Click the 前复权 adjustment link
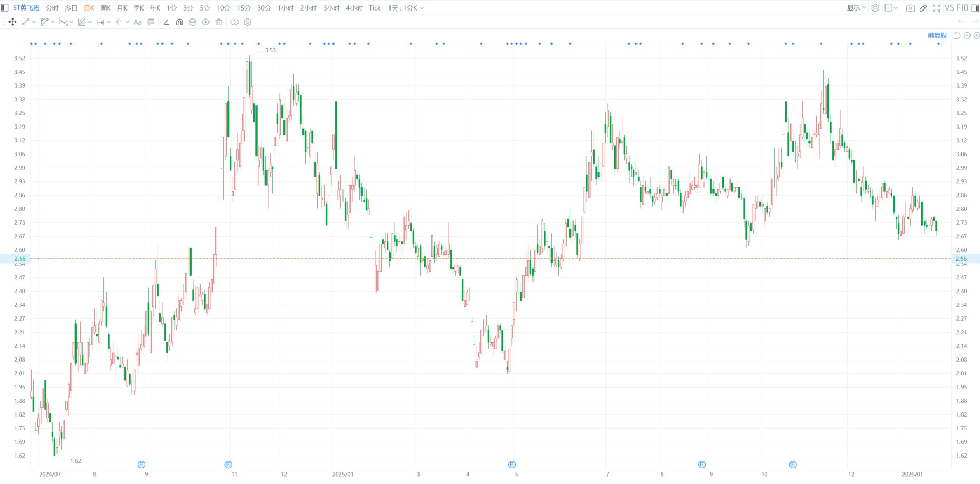 click(x=937, y=35)
